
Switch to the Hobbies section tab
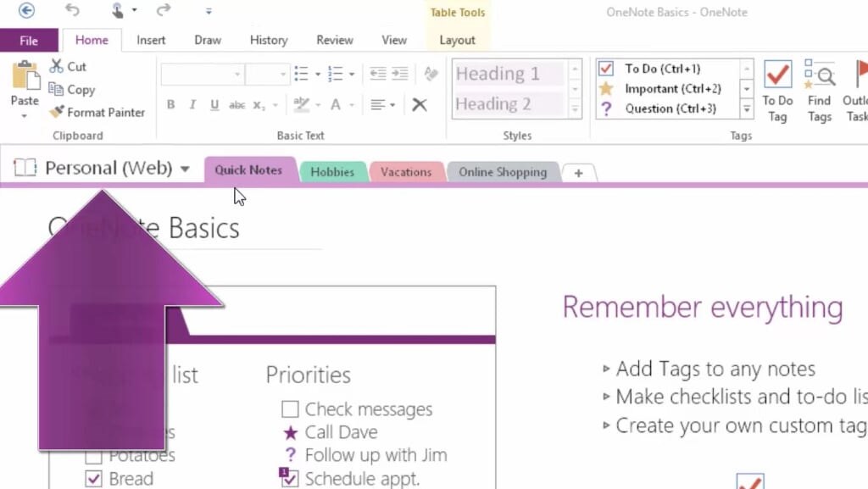[x=333, y=171]
